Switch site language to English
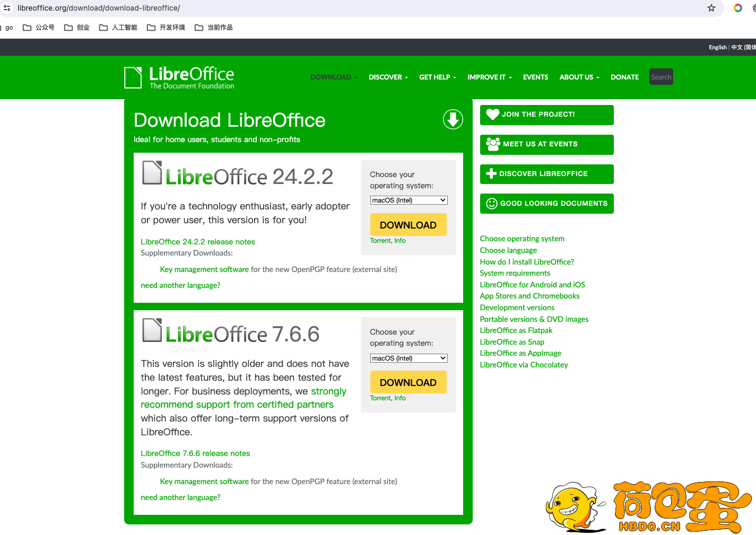Image resolution: width=756 pixels, height=535 pixels. tap(718, 47)
